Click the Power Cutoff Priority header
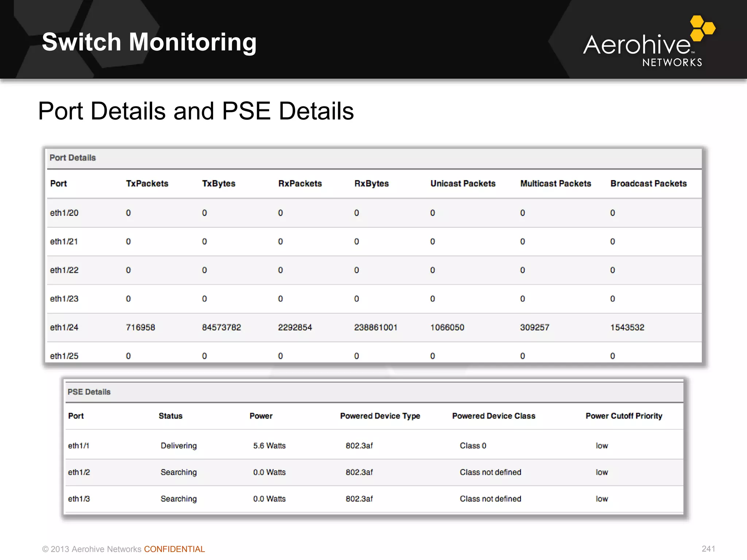 coord(624,416)
